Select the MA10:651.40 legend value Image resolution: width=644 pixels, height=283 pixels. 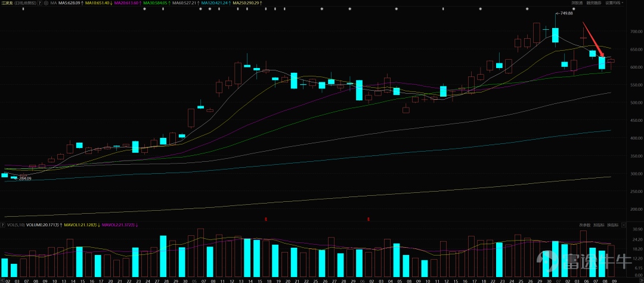point(96,3)
